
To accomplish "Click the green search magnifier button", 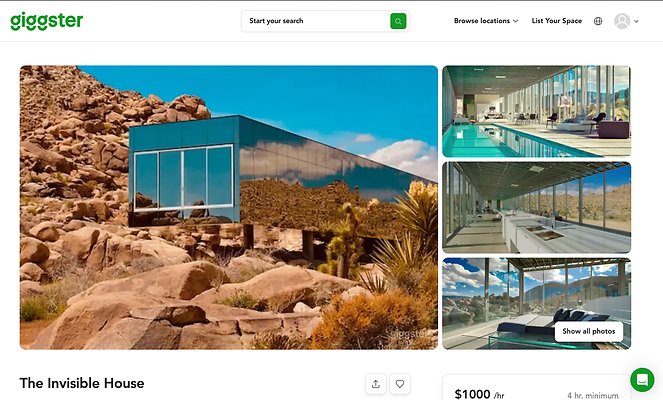I will [x=398, y=21].
